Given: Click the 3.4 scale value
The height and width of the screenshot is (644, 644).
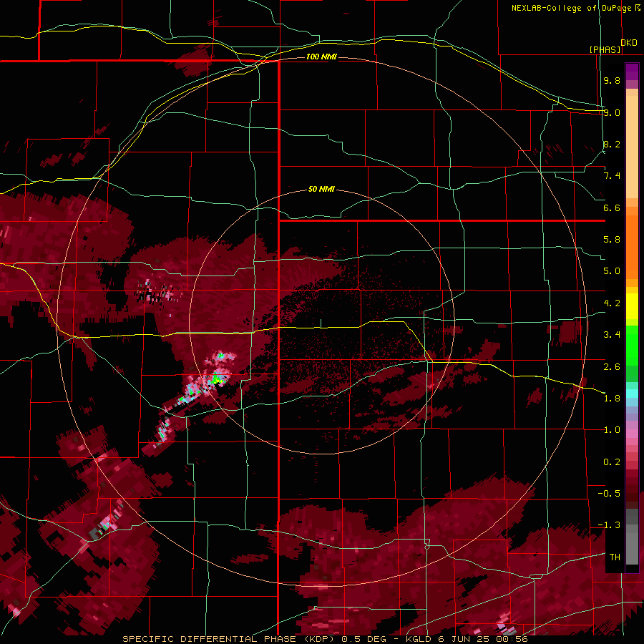Looking at the screenshot, I should (612, 335).
